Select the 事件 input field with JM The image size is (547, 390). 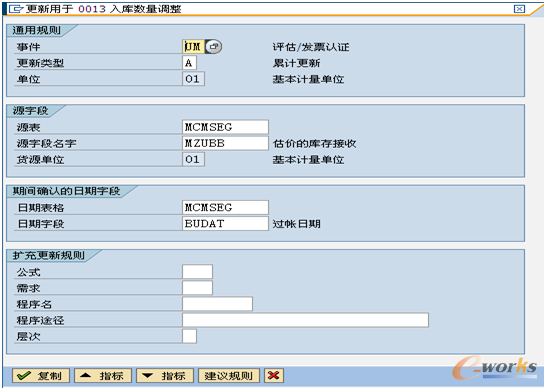pyautogui.click(x=193, y=47)
